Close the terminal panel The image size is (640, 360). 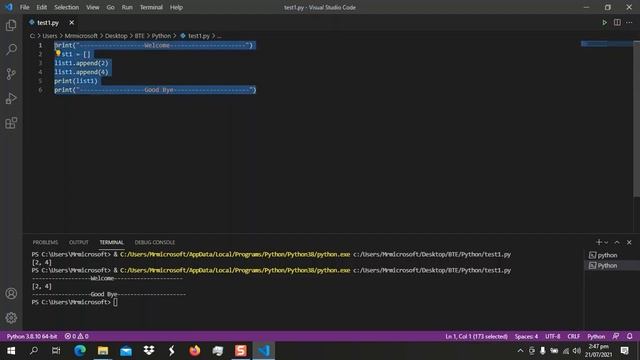pyautogui.click(x=629, y=242)
